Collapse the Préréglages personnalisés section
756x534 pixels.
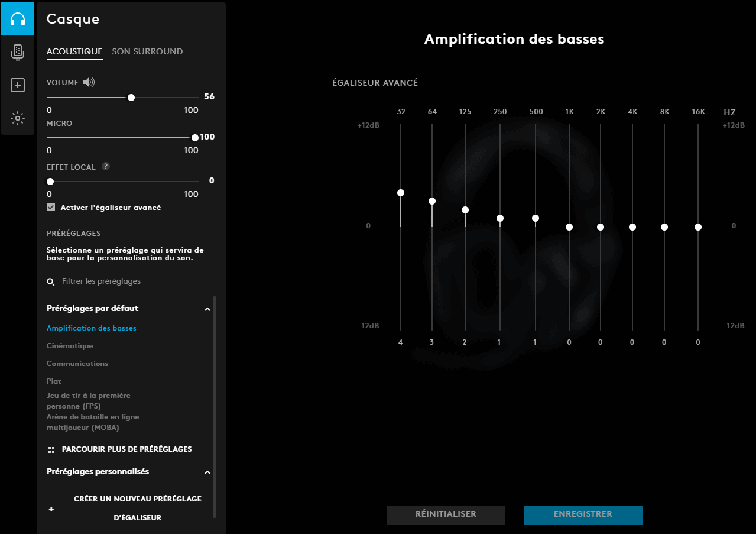point(207,472)
